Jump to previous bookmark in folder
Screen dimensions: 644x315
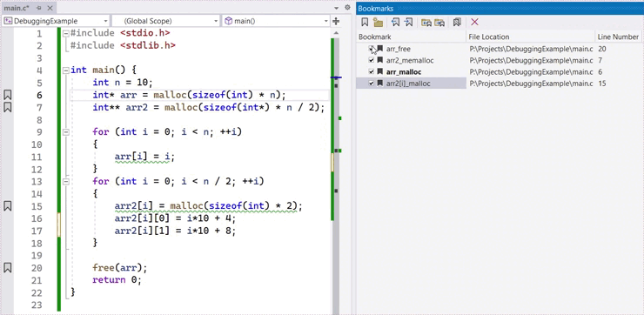pyautogui.click(x=426, y=22)
